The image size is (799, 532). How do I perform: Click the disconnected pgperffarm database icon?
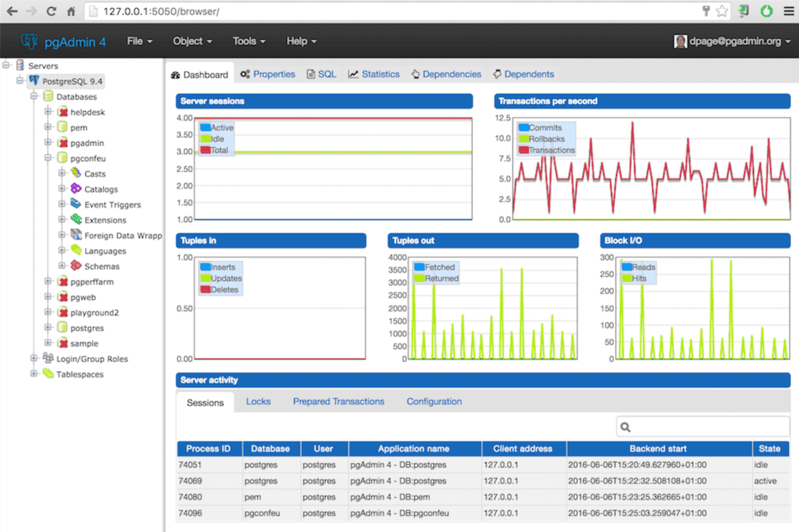pyautogui.click(x=63, y=281)
